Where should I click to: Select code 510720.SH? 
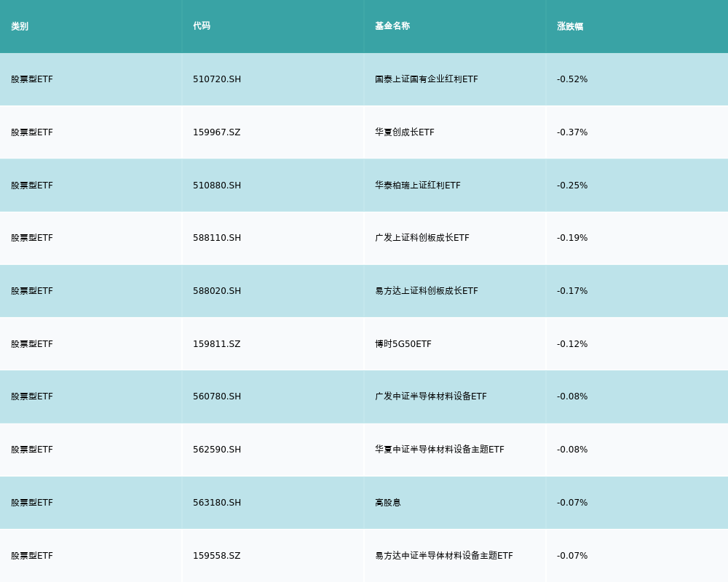tap(217, 79)
